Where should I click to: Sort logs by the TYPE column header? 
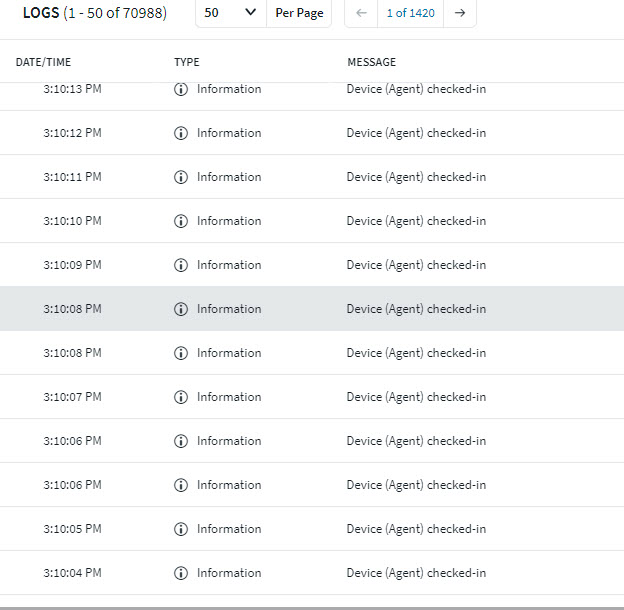(187, 62)
